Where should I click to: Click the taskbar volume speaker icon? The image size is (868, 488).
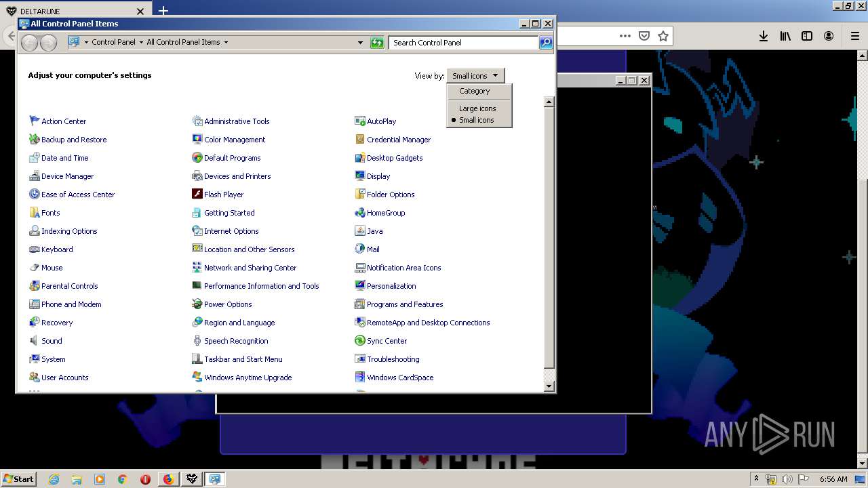click(x=787, y=479)
